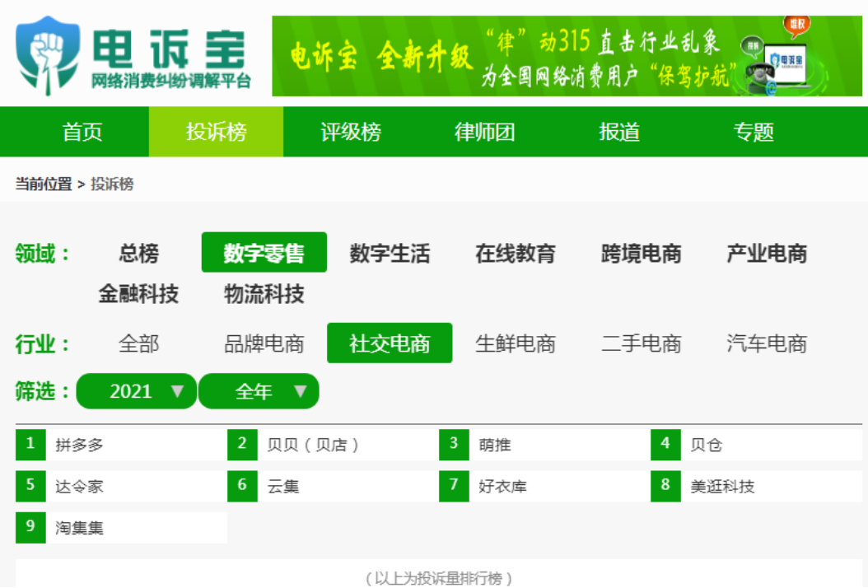Screen dimensions: 868x588
Task: Open the 律师团 navigation tab
Action: (x=485, y=132)
